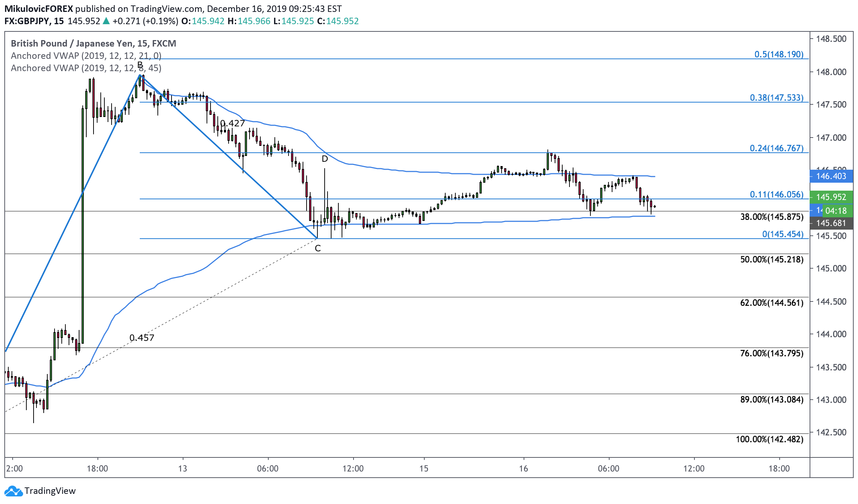
Task: Click the 06:00 time axis marker after 16
Action: (x=608, y=469)
